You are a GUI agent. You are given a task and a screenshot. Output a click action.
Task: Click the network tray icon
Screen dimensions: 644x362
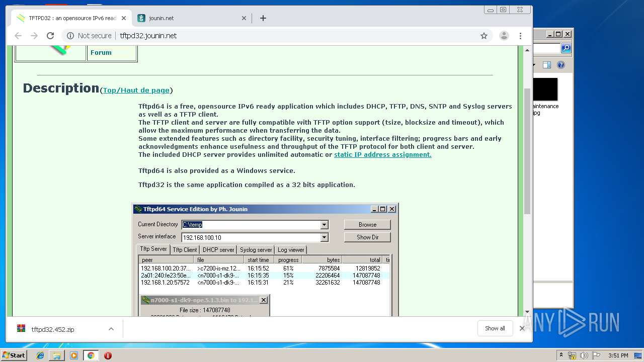coord(573,355)
